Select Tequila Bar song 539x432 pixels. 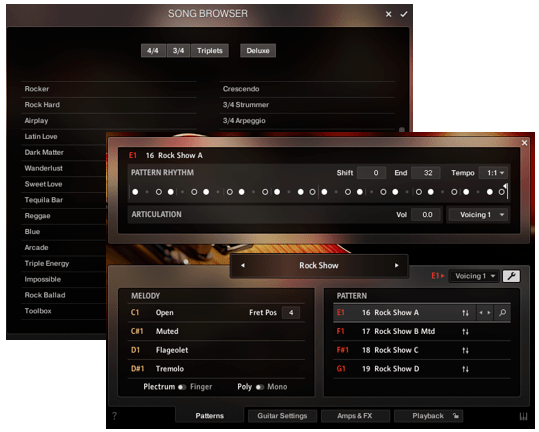64,200
